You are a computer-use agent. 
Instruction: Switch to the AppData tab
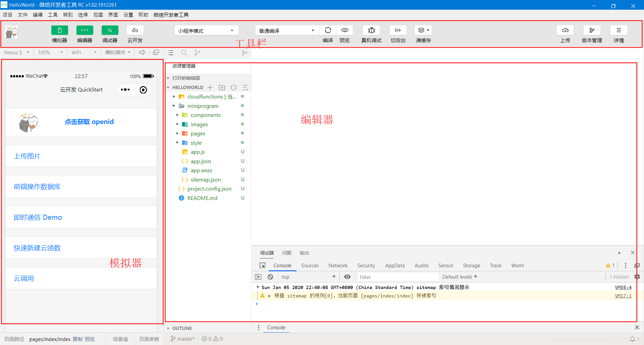coord(394,266)
